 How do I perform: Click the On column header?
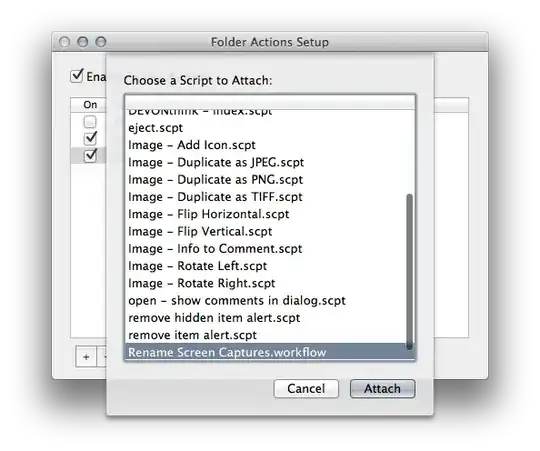[89, 105]
